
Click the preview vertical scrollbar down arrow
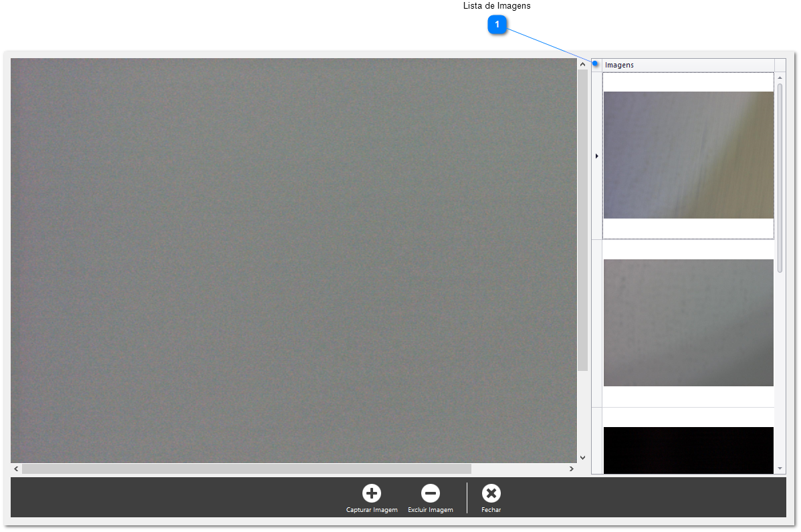point(582,457)
